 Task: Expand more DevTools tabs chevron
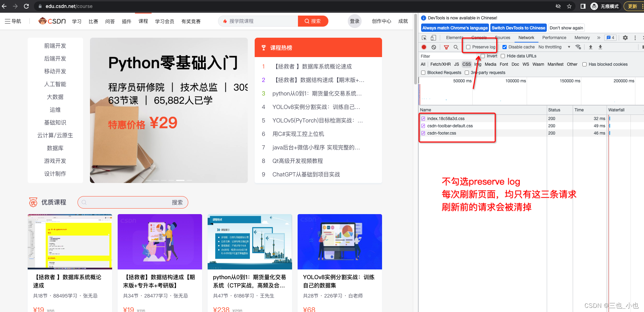pos(599,38)
